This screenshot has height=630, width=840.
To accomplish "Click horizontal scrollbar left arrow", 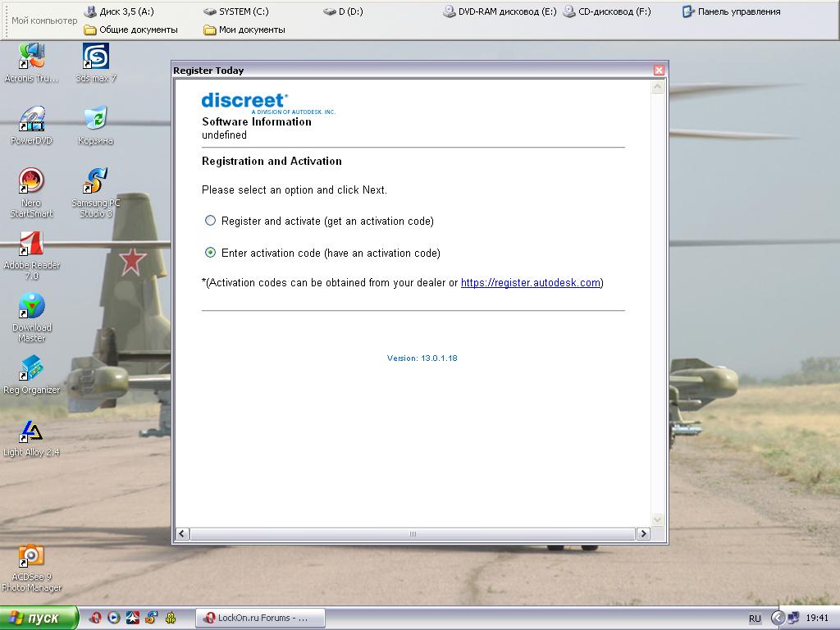I will pos(182,533).
